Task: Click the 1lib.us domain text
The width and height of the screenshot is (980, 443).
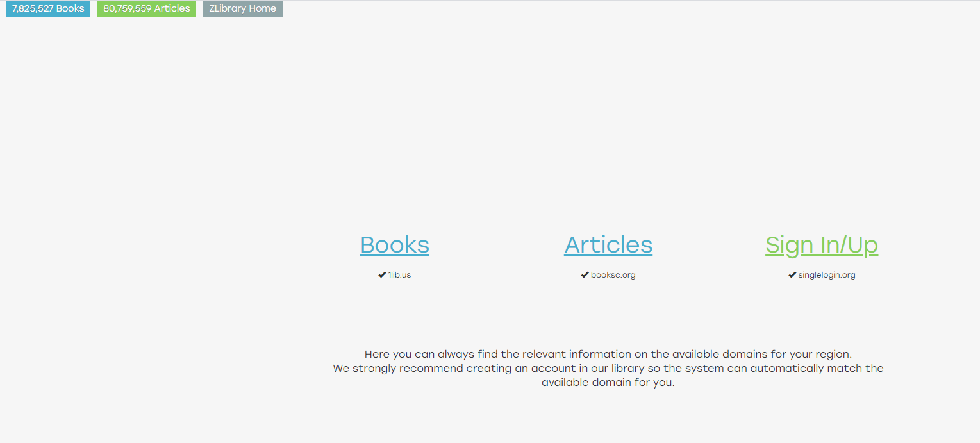Action: 399,275
